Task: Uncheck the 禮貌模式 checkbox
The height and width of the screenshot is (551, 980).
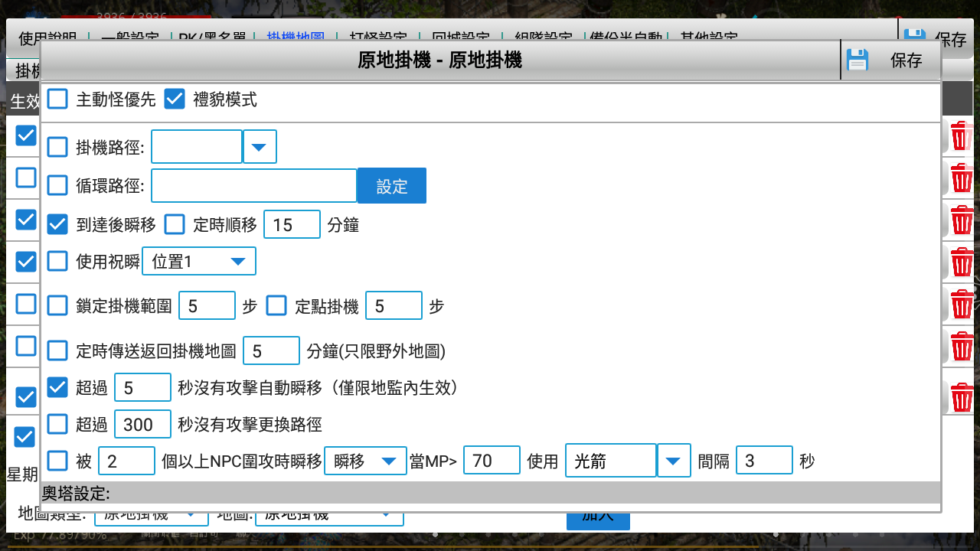Action: click(175, 99)
